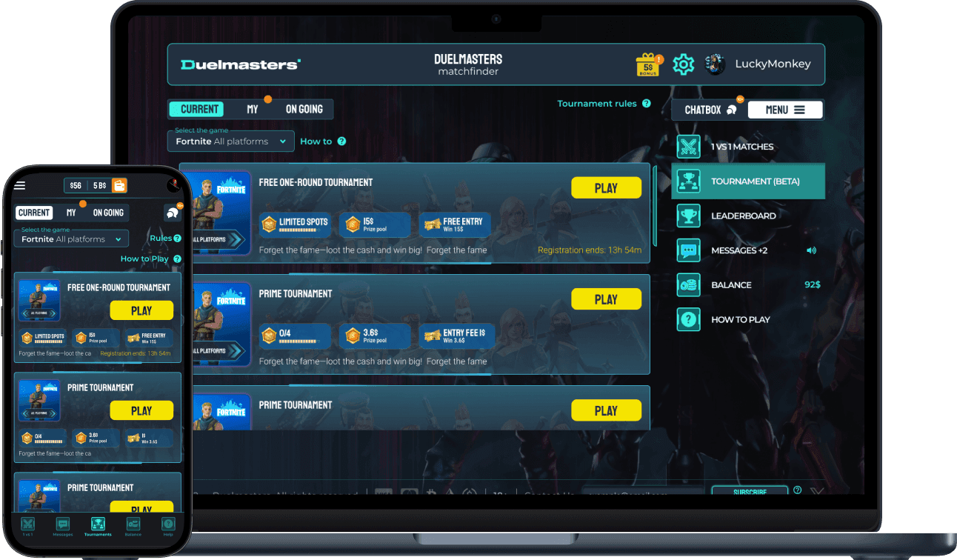957x560 pixels.
Task: Click the Leaderboard trophy icon
Action: coord(689,216)
